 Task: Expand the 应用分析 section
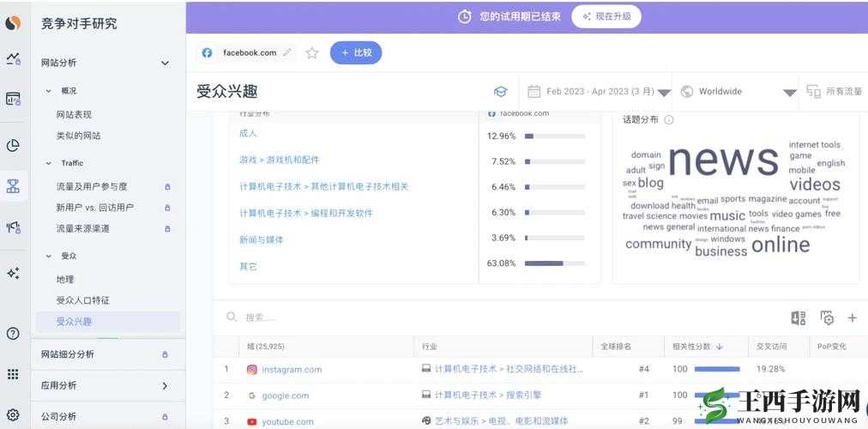165,386
